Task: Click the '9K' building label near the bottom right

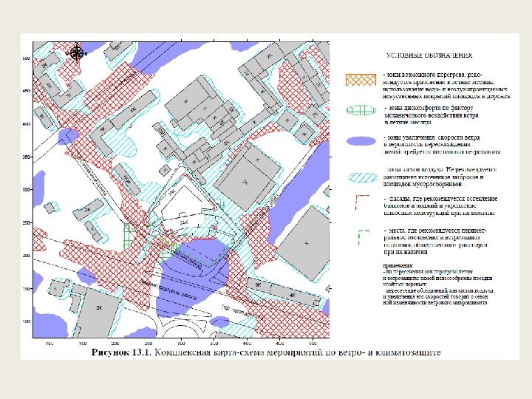Action: pyautogui.click(x=258, y=284)
